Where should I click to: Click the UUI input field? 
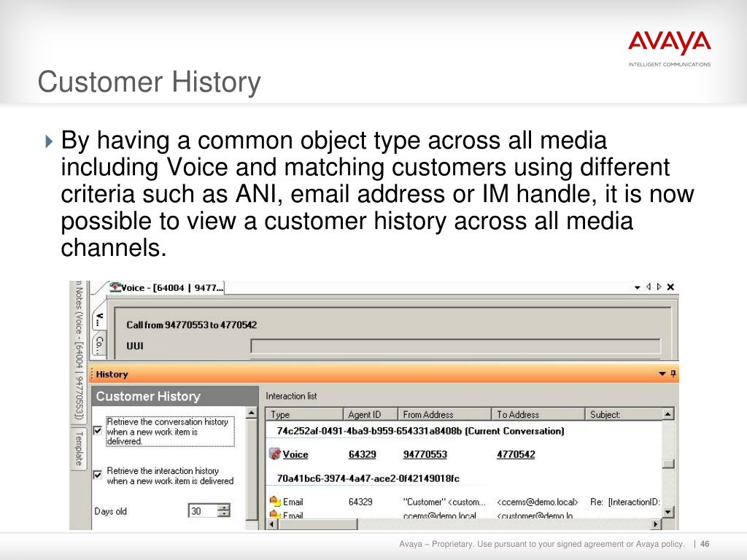click(455, 346)
